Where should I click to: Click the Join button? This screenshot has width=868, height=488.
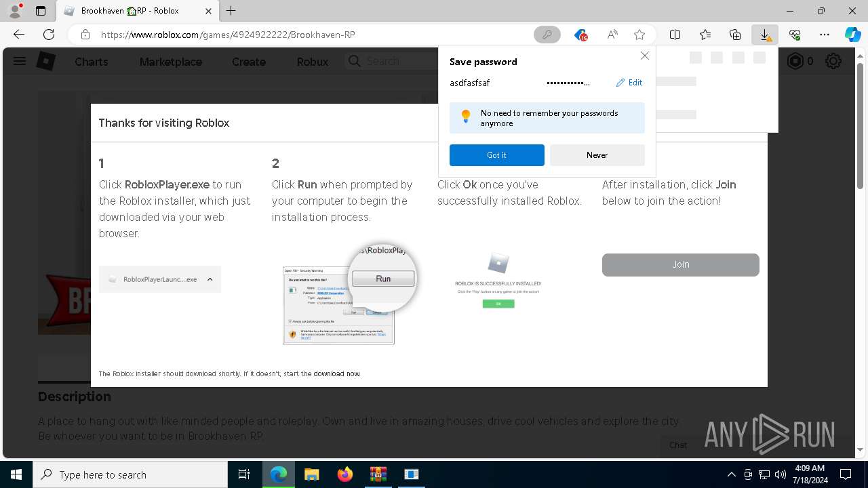(x=681, y=265)
